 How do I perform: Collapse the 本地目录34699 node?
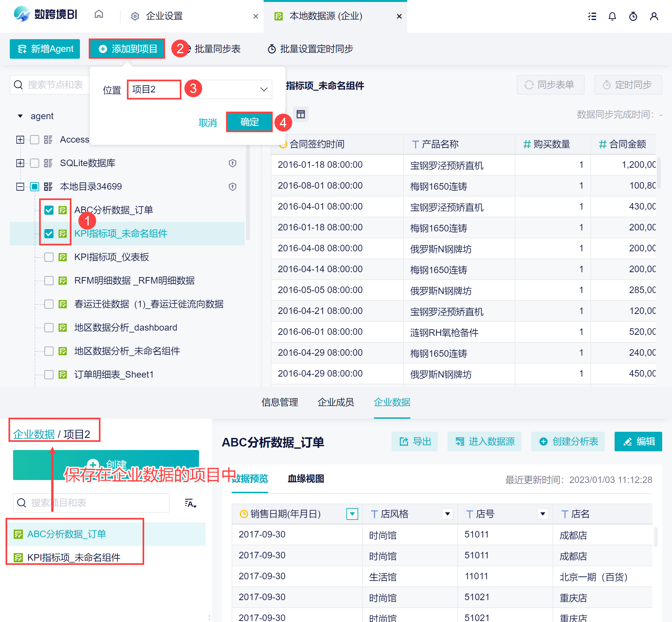20,186
